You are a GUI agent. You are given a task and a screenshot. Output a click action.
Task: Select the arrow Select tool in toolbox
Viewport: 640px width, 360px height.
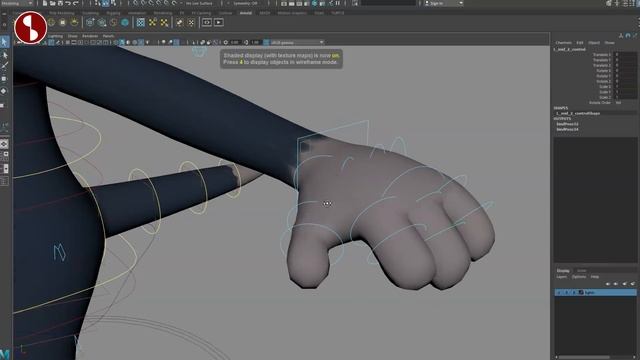pyautogui.click(x=4, y=42)
